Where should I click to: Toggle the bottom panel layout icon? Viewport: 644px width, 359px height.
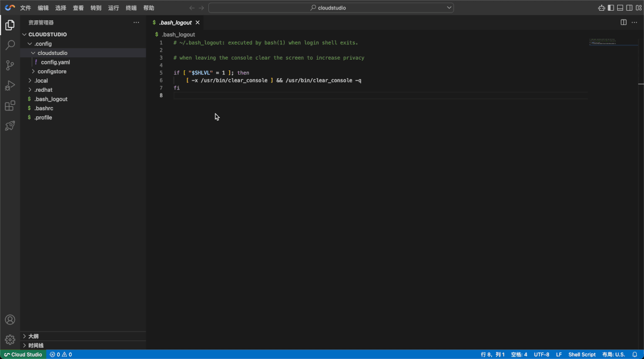click(620, 8)
